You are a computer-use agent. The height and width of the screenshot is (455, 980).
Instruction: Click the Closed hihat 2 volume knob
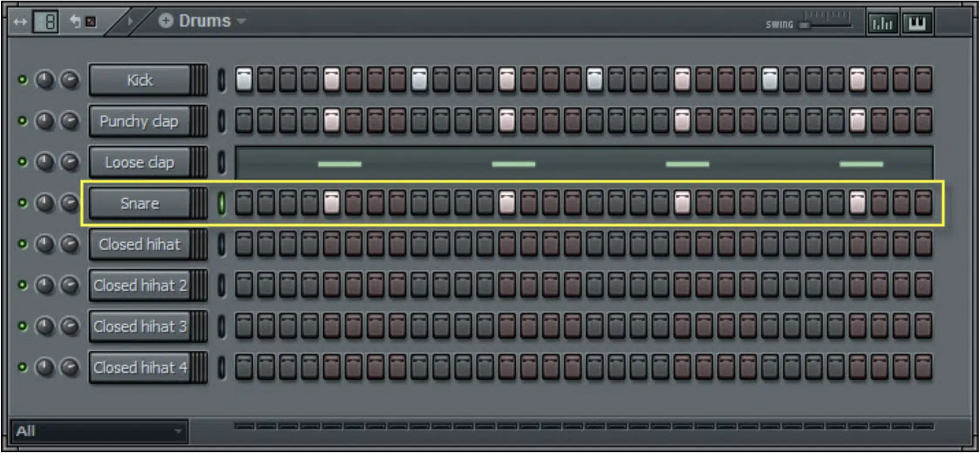(70, 285)
